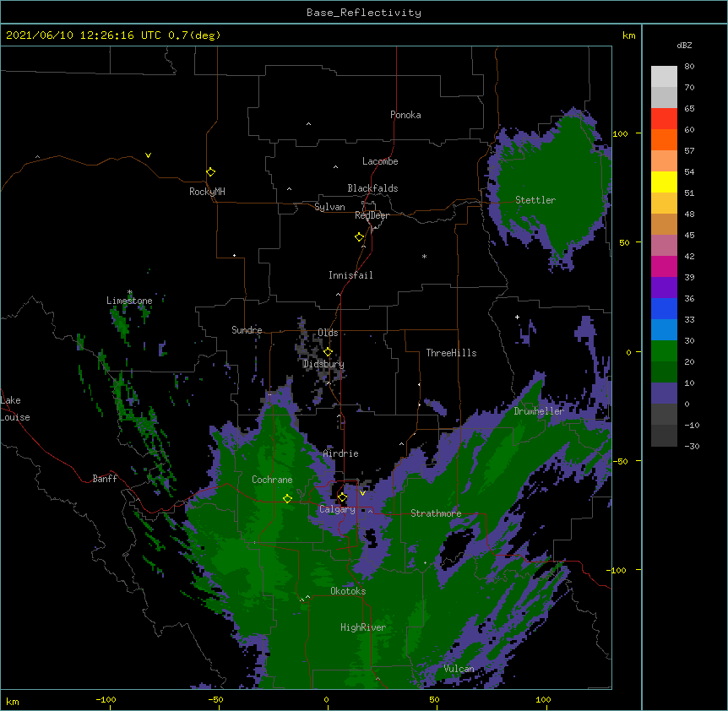Select the Lacombe city label
The width and height of the screenshot is (728, 711).
(x=380, y=161)
